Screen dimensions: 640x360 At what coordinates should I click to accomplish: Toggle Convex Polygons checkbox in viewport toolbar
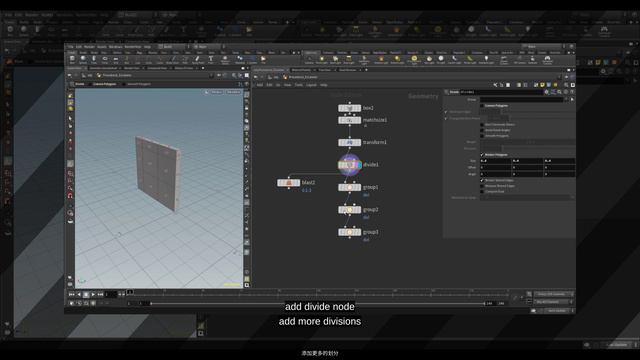click(91, 84)
